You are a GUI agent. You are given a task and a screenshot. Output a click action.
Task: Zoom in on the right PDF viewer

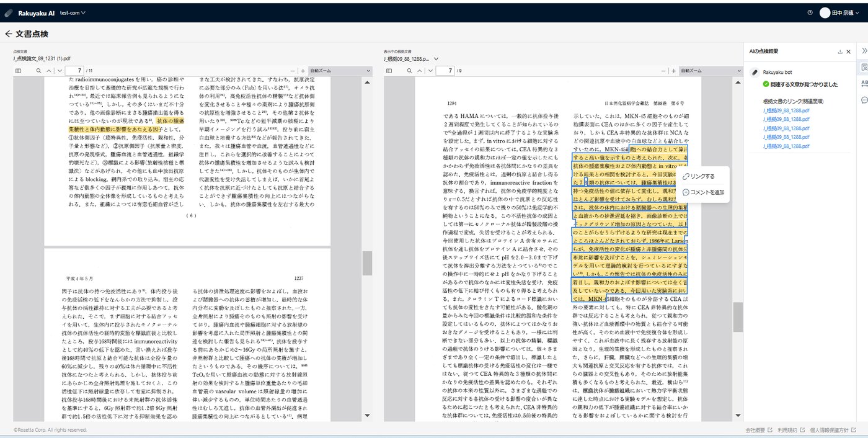click(674, 71)
